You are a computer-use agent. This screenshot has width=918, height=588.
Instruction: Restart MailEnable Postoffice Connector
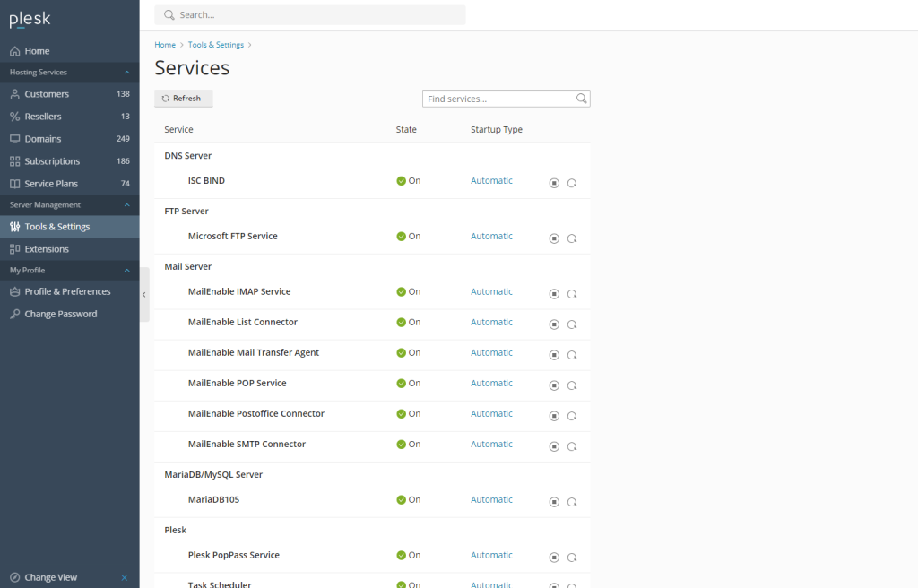(572, 416)
